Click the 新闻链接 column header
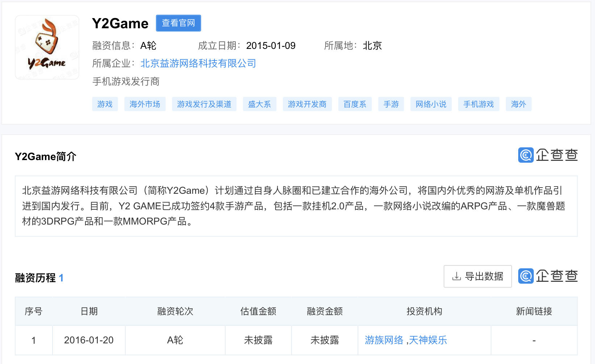Screen dimensions: 595x364 (x=534, y=311)
